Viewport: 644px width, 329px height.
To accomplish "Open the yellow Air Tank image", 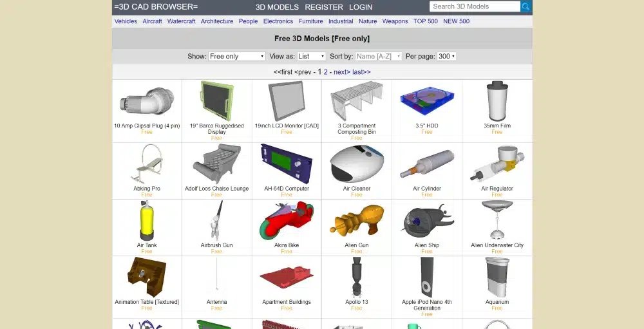I will tap(147, 221).
